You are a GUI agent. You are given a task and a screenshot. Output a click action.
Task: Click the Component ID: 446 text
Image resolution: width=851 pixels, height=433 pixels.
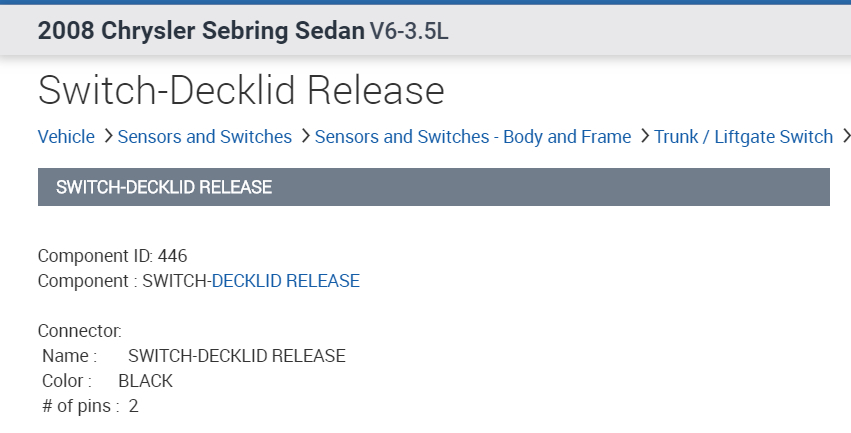pyautogui.click(x=112, y=256)
